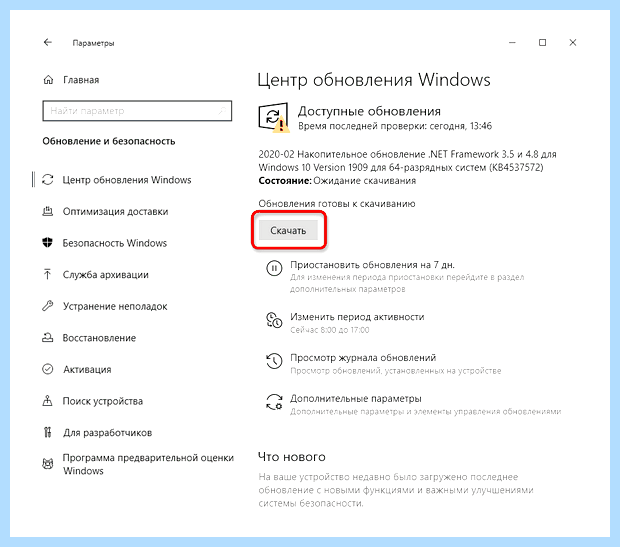Open Просмотр журнала обновлений
This screenshot has height=547, width=620.
363,358
